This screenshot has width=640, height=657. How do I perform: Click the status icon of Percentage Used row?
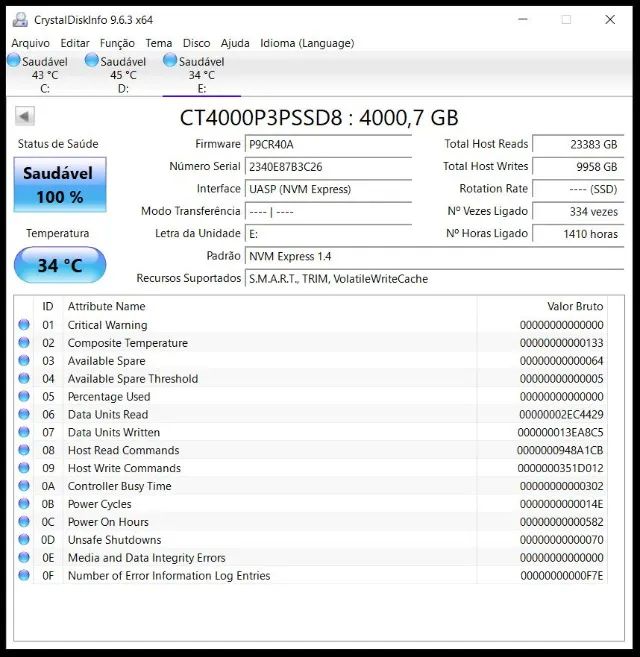point(24,396)
